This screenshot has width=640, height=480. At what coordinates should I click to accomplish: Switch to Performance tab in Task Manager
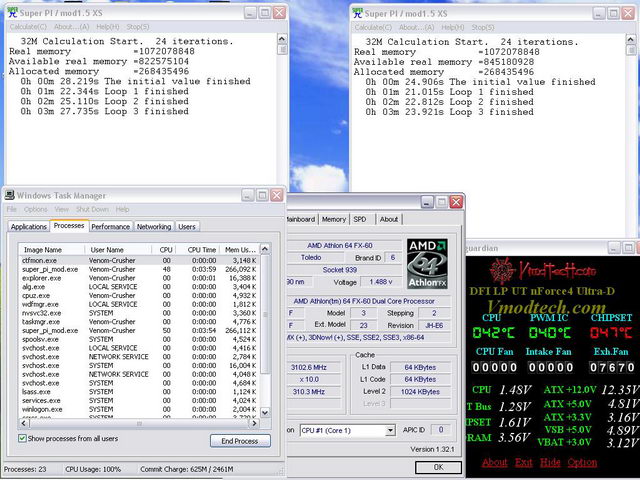(x=111, y=227)
